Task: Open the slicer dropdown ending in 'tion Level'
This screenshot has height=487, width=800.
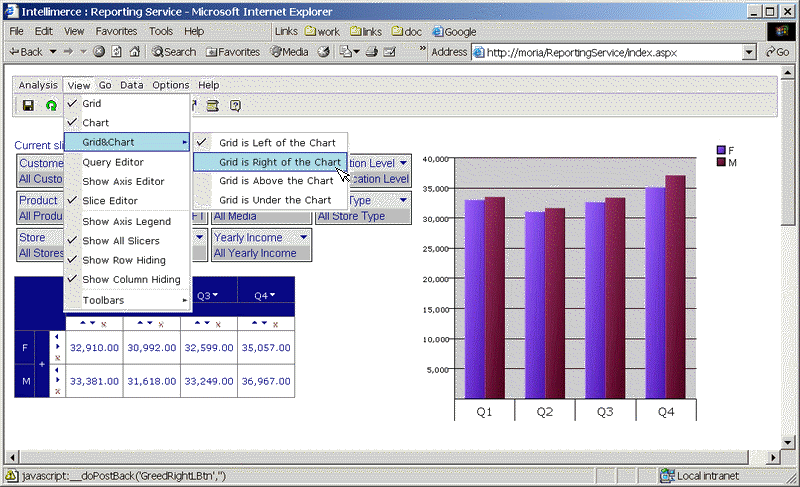Action: [x=403, y=163]
